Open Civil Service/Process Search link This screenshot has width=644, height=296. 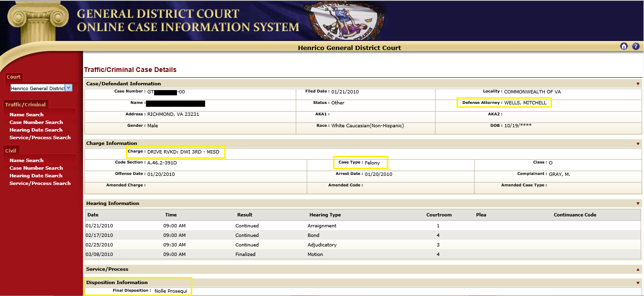click(x=40, y=183)
